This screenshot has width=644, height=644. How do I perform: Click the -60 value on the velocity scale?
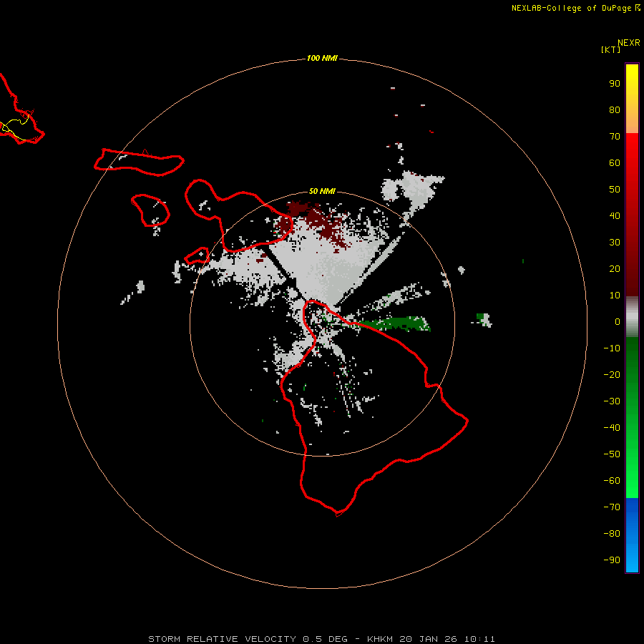[612, 481]
